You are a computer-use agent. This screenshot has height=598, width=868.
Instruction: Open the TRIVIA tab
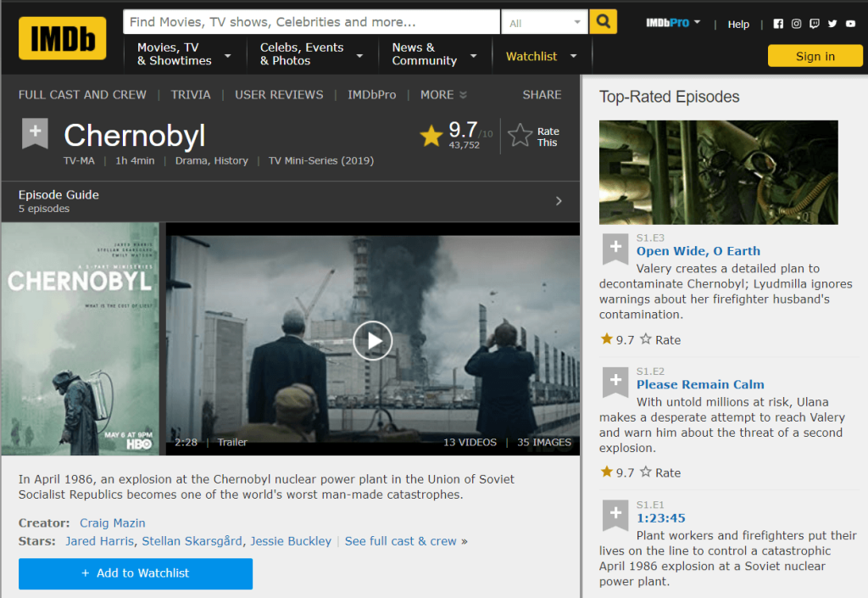click(191, 95)
